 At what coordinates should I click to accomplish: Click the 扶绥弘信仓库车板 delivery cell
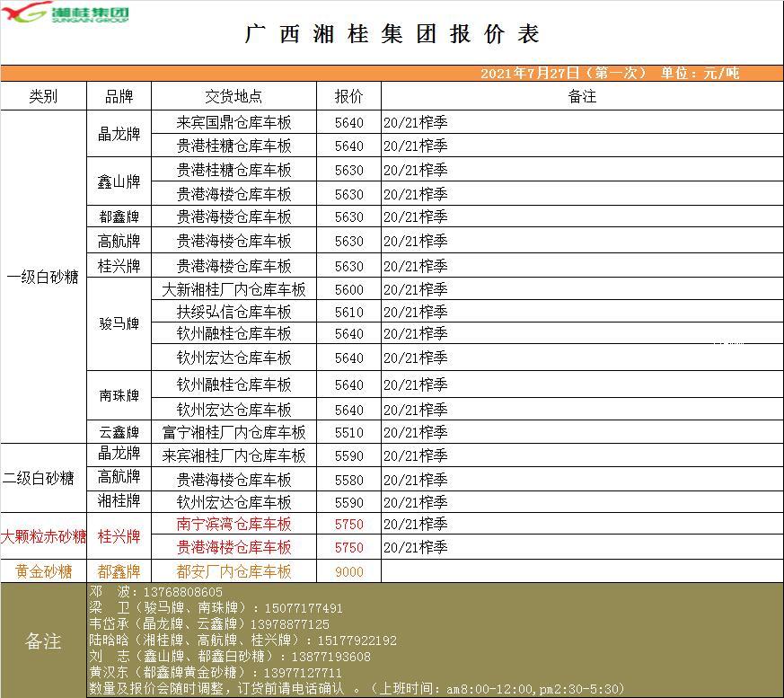pyautogui.click(x=233, y=312)
